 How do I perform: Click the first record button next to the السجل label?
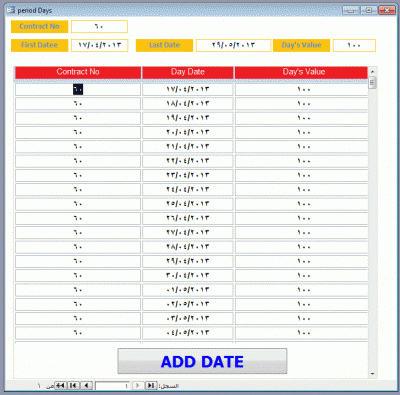[x=151, y=385]
